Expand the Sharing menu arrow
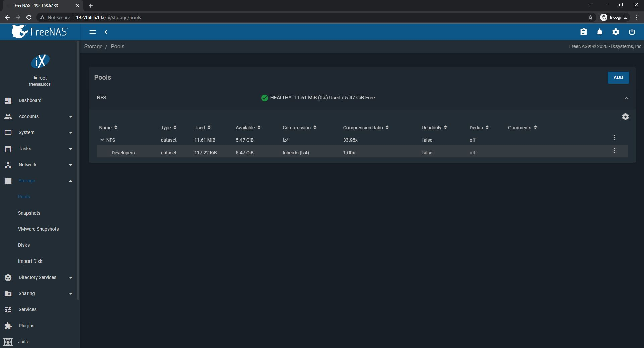 pos(71,294)
